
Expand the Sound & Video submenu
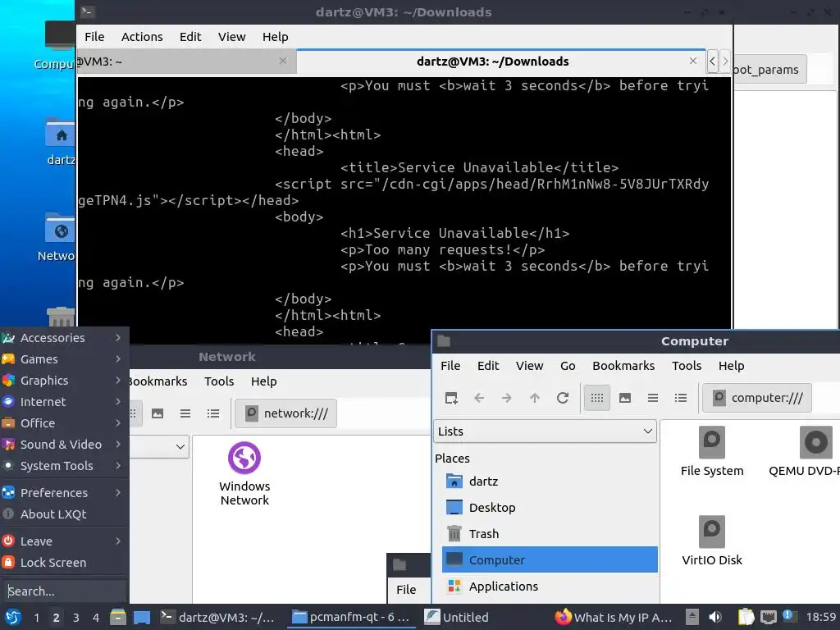pos(64,445)
